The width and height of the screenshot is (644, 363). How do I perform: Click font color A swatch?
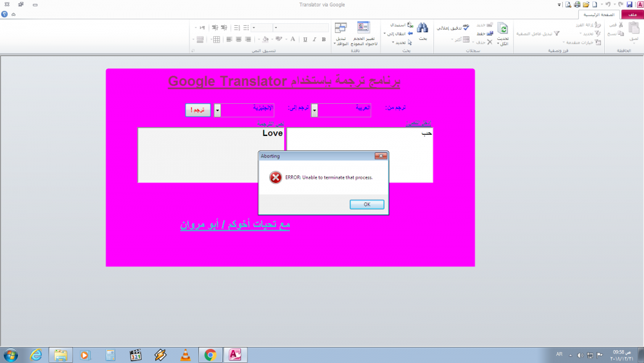pyautogui.click(x=293, y=39)
